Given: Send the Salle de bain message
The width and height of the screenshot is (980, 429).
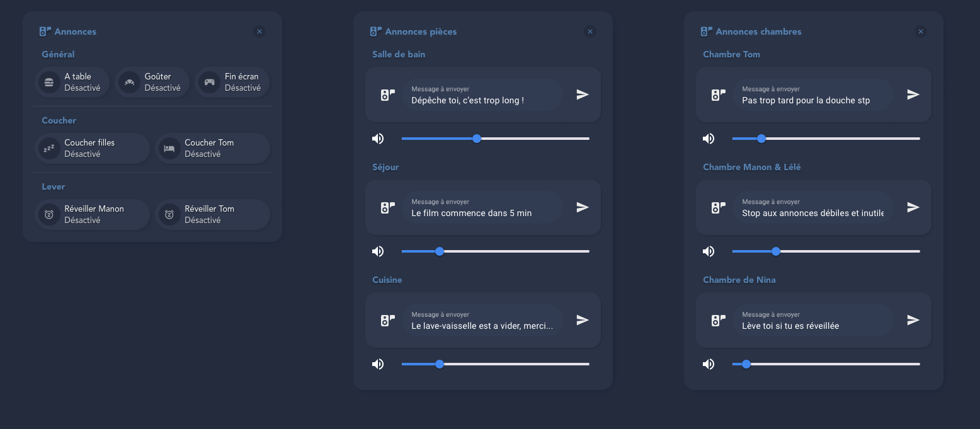Looking at the screenshot, I should (583, 94).
